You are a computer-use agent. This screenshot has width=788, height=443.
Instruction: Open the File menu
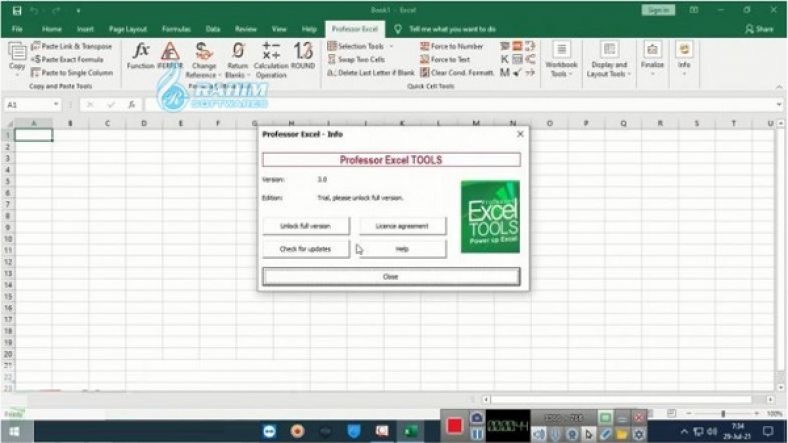click(17, 29)
